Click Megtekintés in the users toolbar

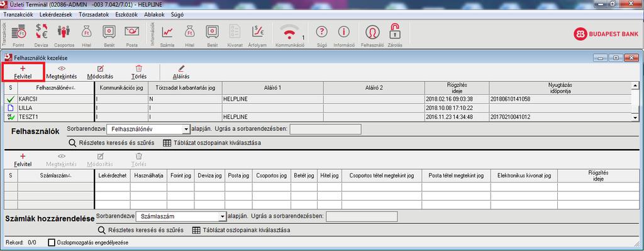(x=62, y=72)
